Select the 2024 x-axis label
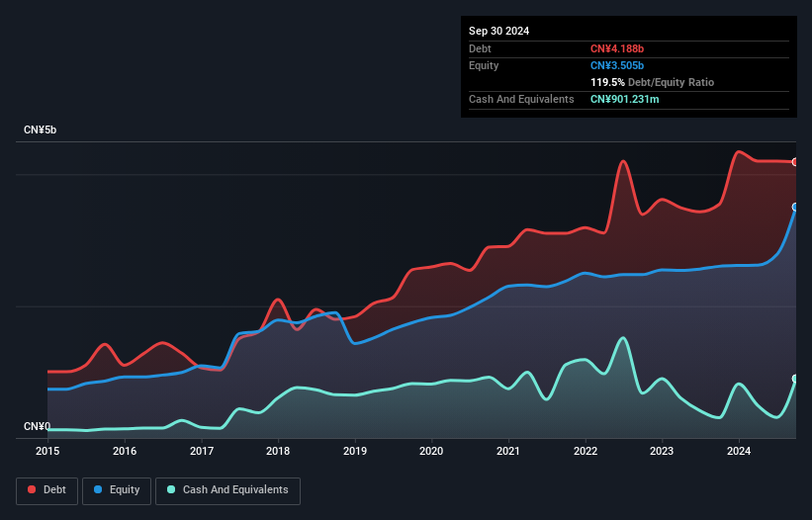 (739, 451)
